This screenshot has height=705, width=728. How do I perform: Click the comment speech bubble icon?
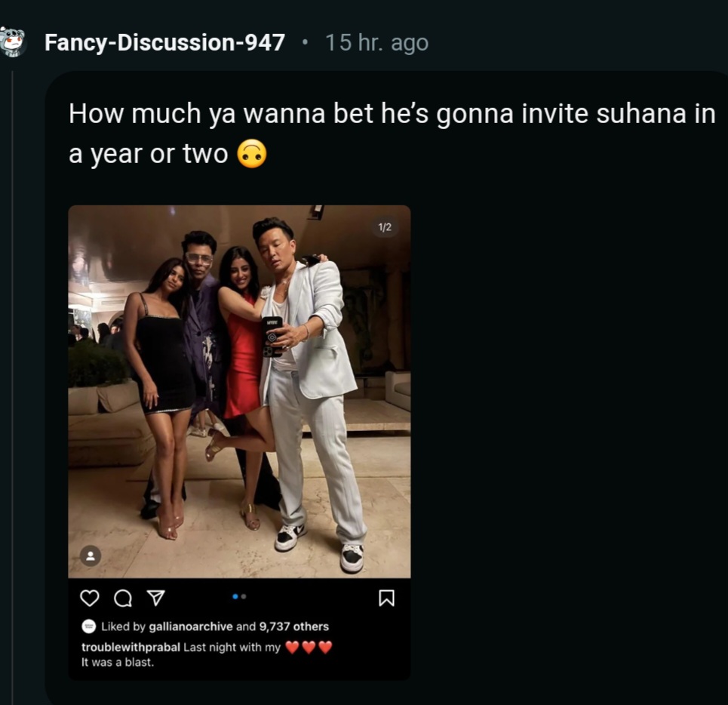122,598
